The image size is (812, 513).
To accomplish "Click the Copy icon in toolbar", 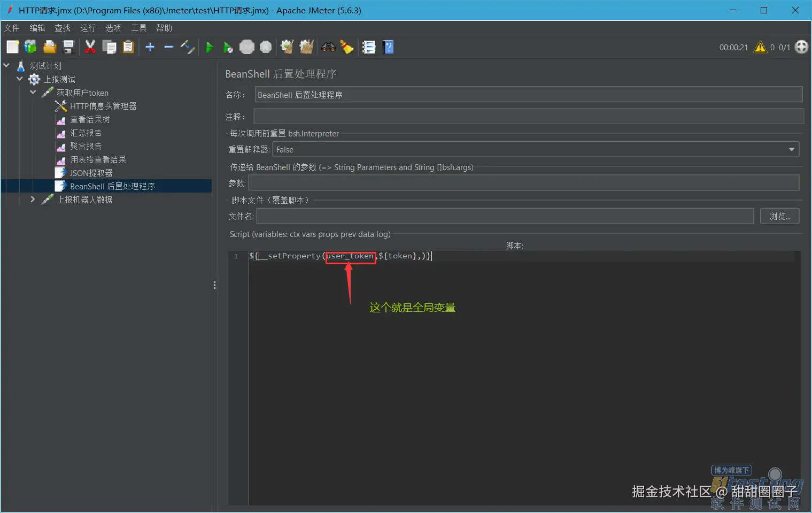I will pyautogui.click(x=110, y=47).
